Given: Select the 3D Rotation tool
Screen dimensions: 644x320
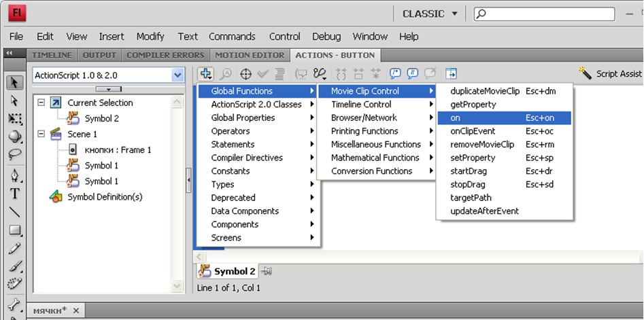Looking at the screenshot, I should (x=14, y=136).
